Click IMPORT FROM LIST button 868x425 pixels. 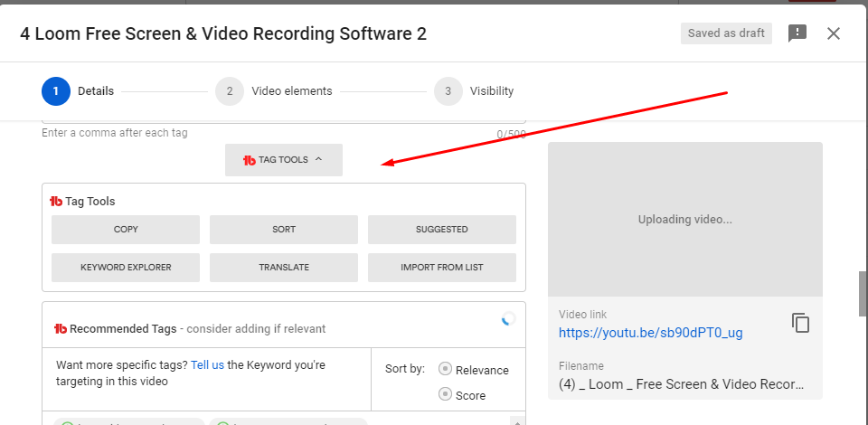tap(442, 268)
